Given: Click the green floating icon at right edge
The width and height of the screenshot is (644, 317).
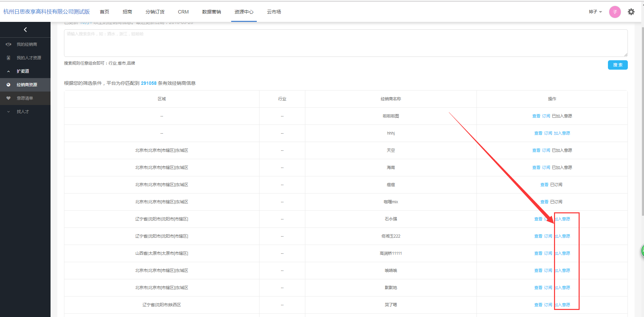Looking at the screenshot, I should tap(642, 251).
